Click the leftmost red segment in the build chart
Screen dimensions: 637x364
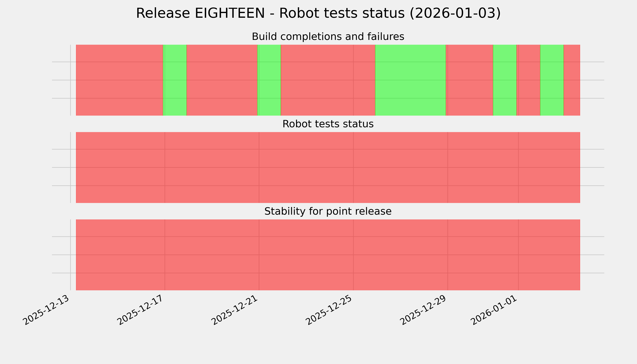(119, 80)
